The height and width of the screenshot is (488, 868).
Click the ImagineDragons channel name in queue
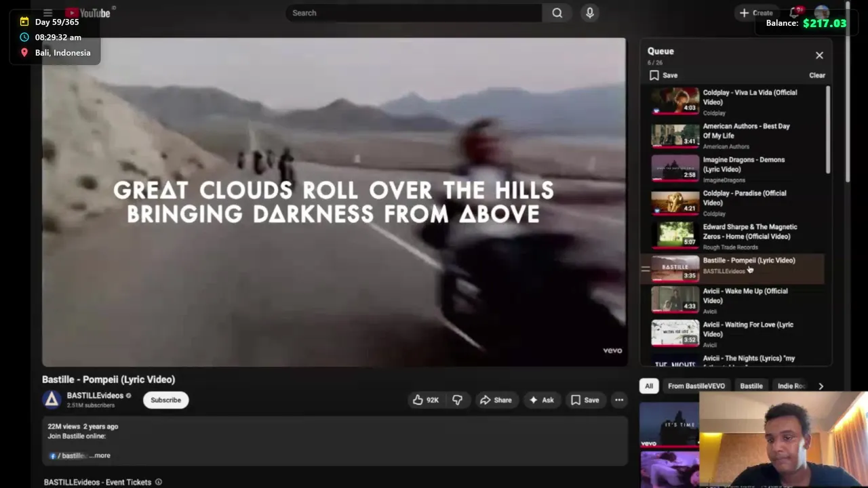724,180
